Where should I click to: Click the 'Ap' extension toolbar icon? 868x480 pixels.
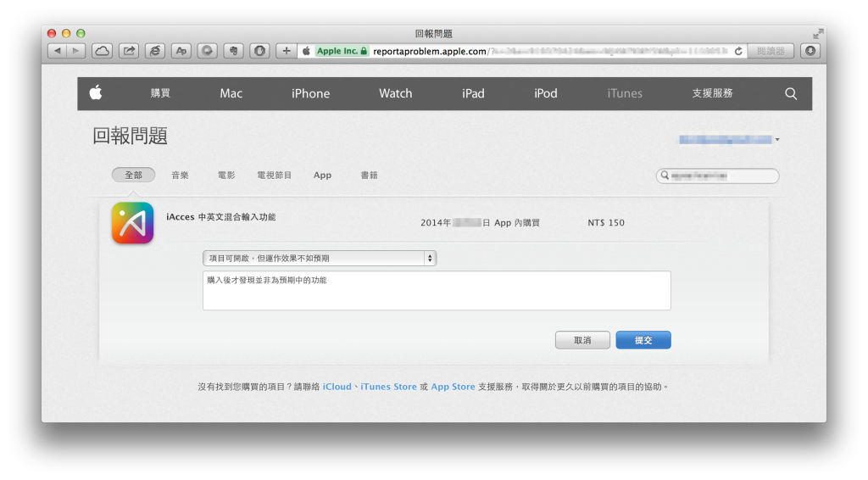181,51
